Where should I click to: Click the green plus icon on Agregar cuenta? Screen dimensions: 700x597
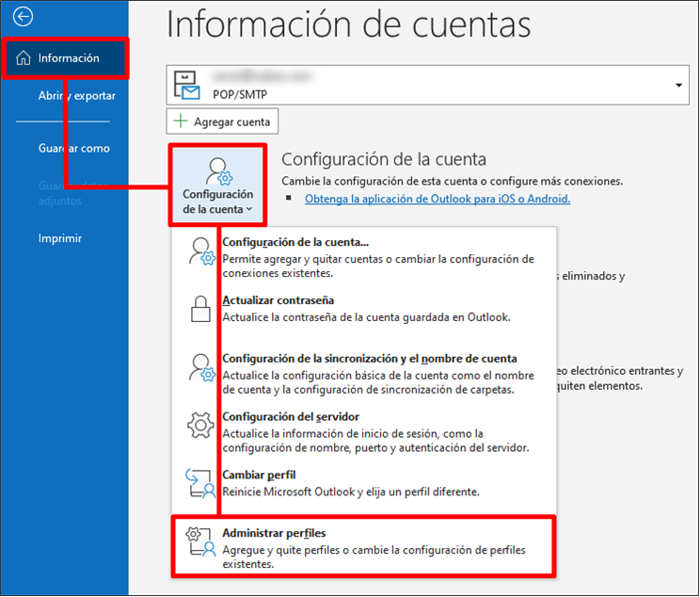(181, 121)
